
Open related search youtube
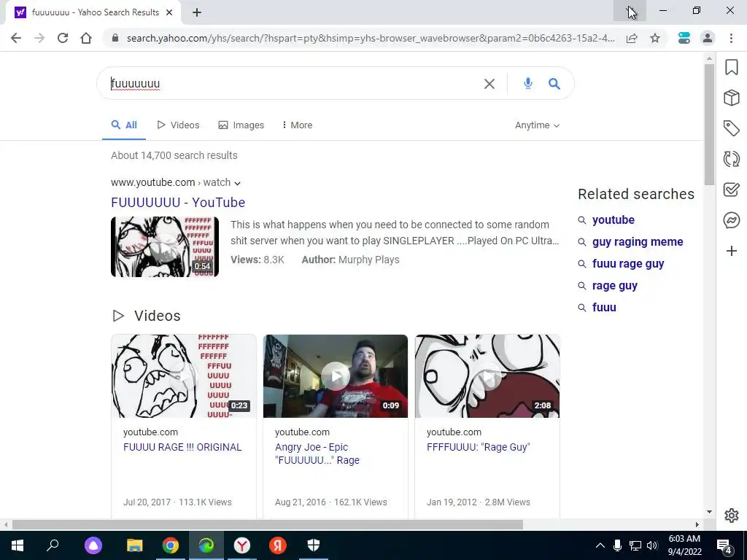coord(613,220)
